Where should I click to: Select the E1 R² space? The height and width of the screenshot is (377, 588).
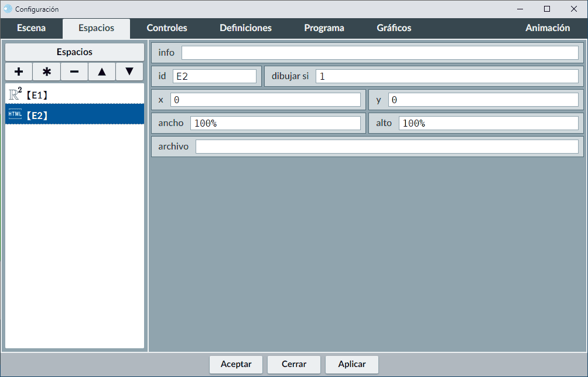point(74,94)
